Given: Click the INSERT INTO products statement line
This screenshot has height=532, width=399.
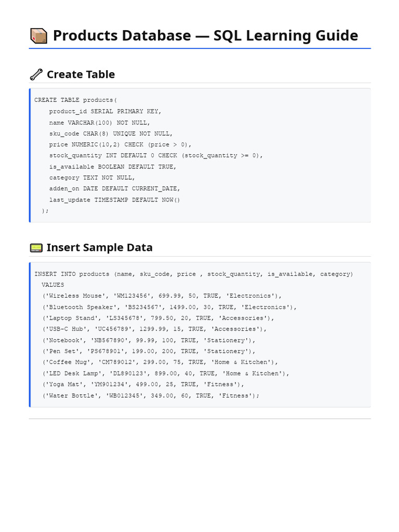Looking at the screenshot, I should pos(194,274).
